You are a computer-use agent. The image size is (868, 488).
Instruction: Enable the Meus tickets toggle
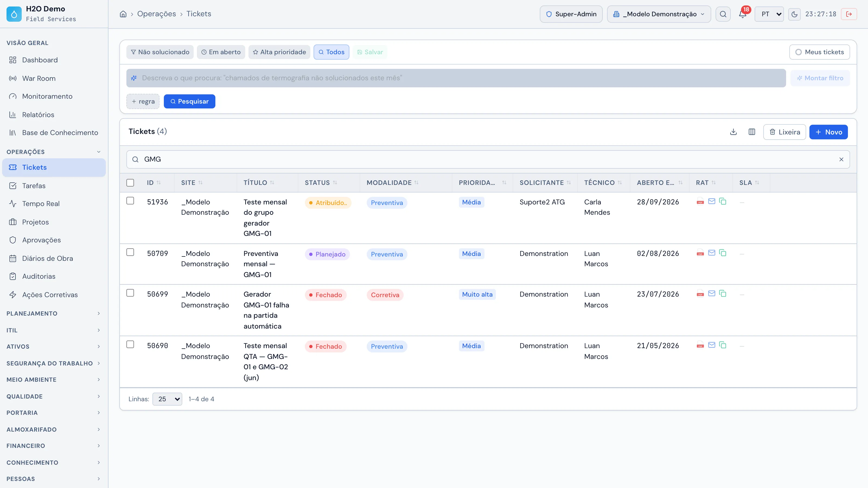(819, 52)
